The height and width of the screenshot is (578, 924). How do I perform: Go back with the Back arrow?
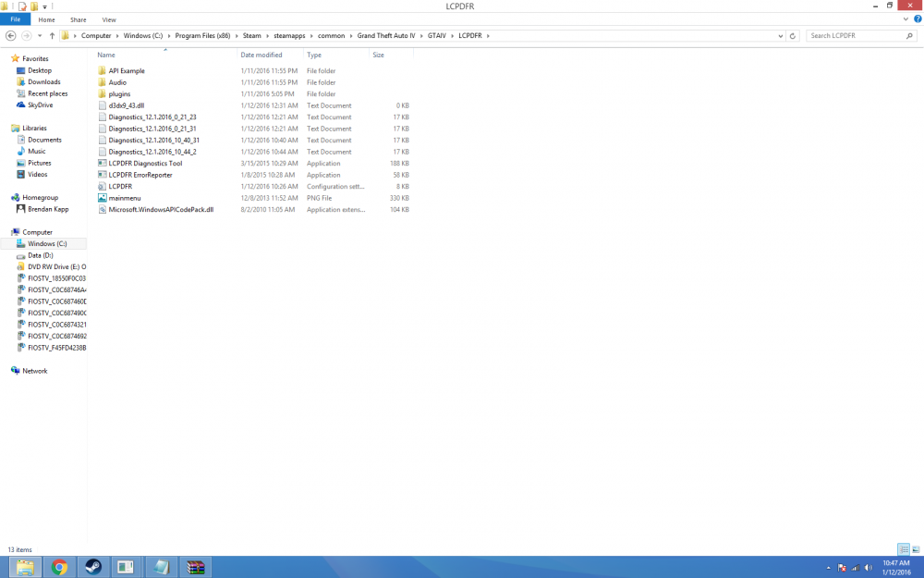pos(10,36)
